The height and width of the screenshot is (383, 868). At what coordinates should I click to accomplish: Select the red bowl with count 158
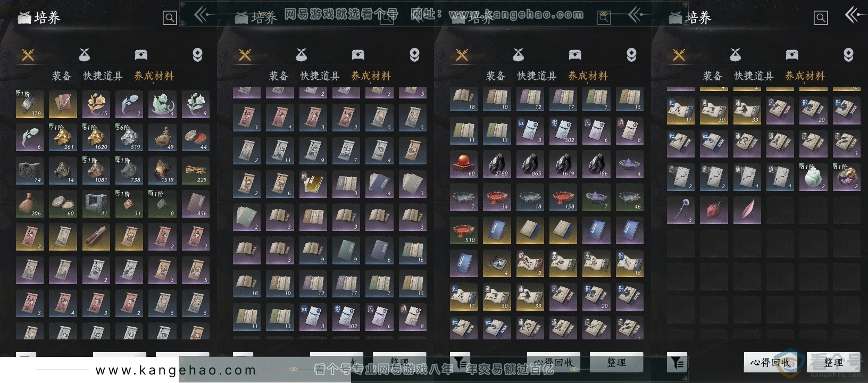pos(563,197)
